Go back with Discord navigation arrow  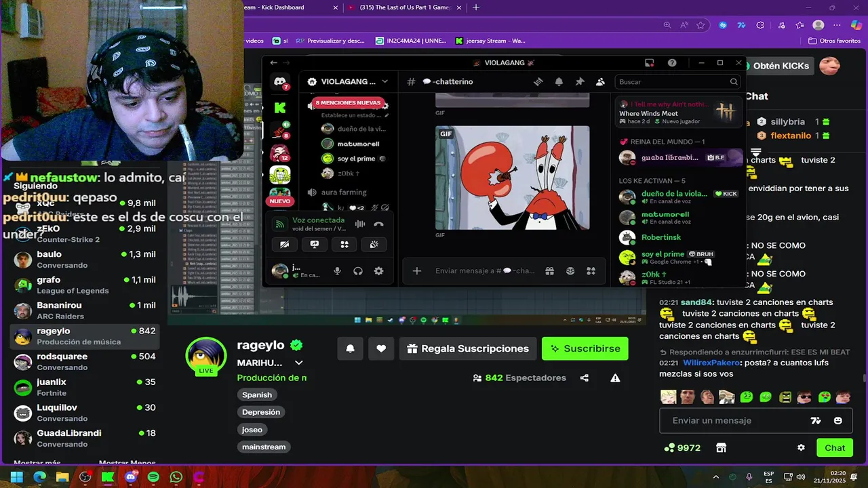click(274, 62)
